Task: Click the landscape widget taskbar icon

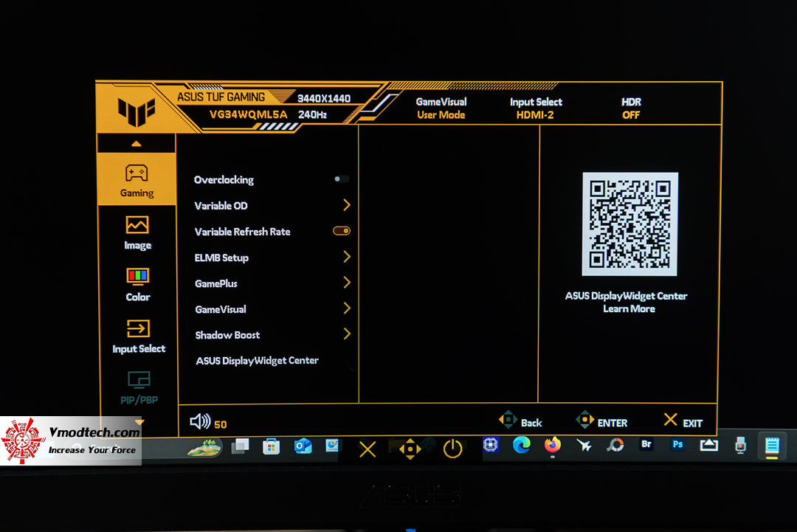Action: [x=204, y=448]
